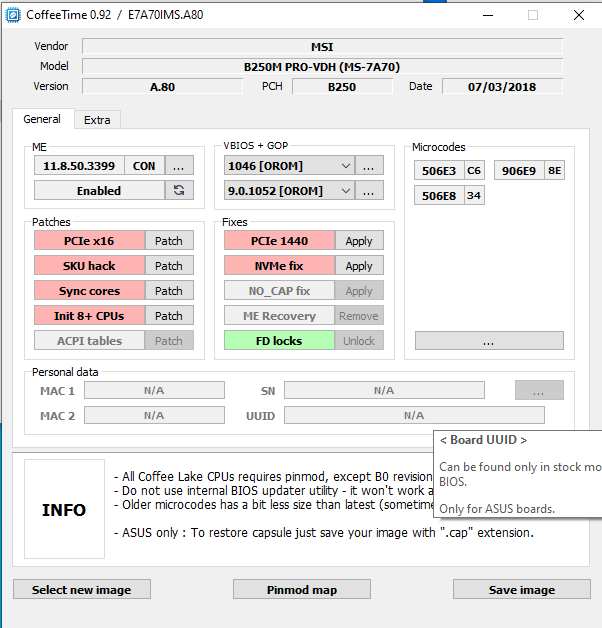Click microcode revision 8E

click(x=554, y=171)
